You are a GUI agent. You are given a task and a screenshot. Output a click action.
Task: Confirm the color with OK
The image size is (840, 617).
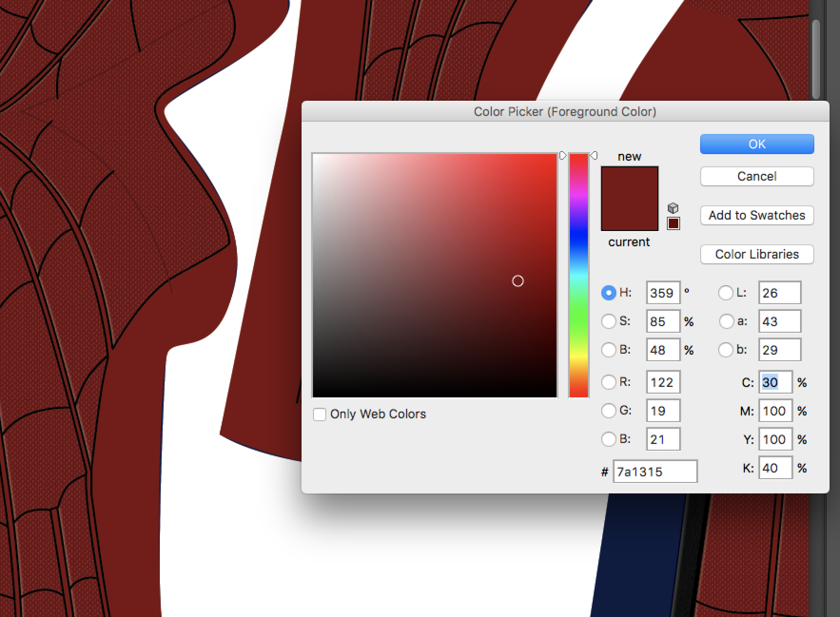click(757, 144)
